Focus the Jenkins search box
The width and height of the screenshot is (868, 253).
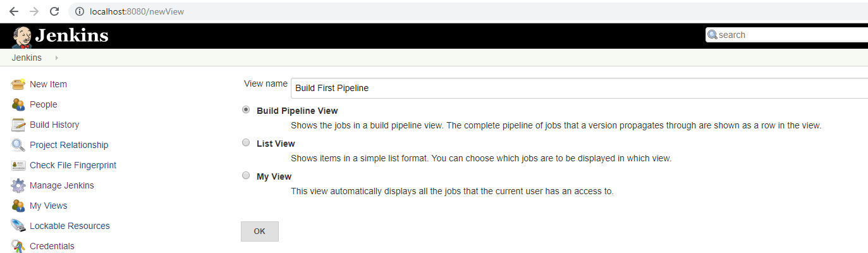coord(790,35)
